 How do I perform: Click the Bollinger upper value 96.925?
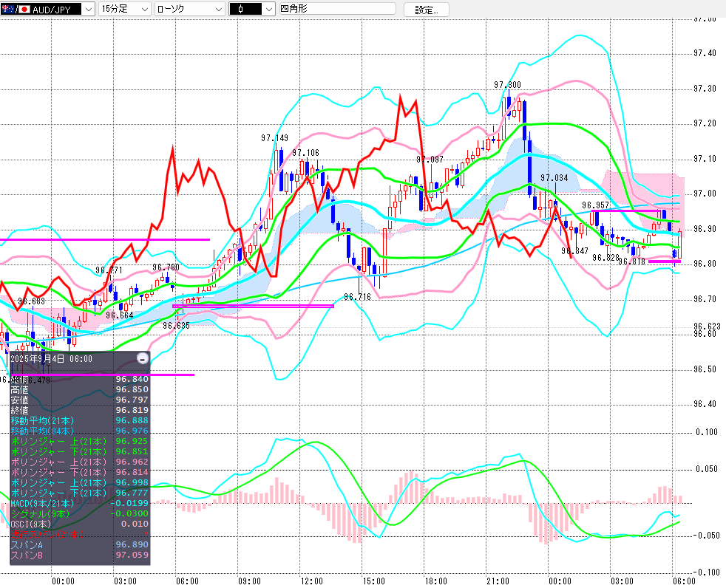pyautogui.click(x=132, y=441)
